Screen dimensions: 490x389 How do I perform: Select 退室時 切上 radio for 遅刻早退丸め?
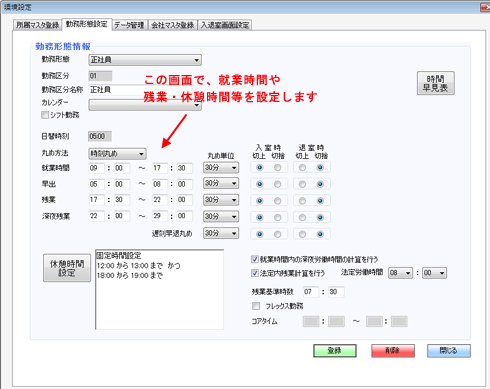pos(302,234)
